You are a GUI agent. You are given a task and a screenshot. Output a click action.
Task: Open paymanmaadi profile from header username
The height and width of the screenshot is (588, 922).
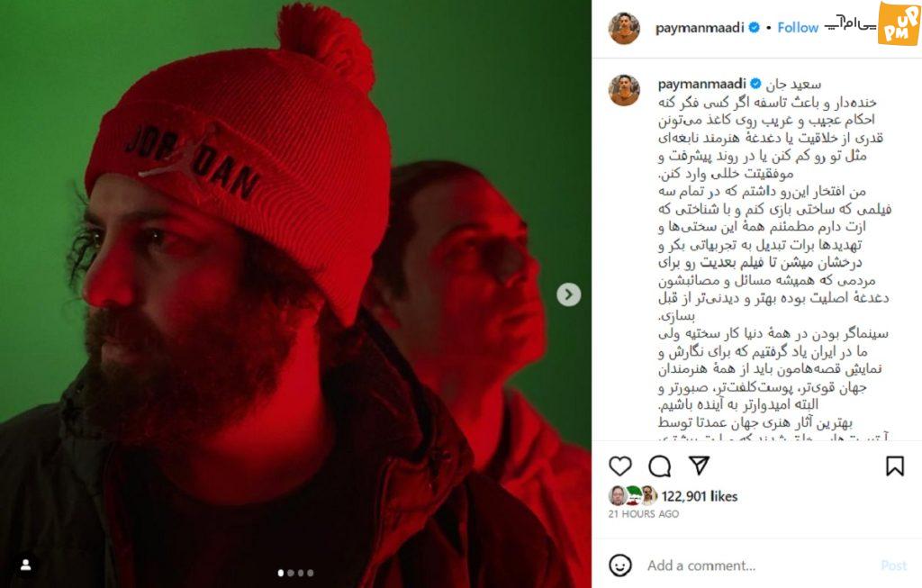coord(699,28)
